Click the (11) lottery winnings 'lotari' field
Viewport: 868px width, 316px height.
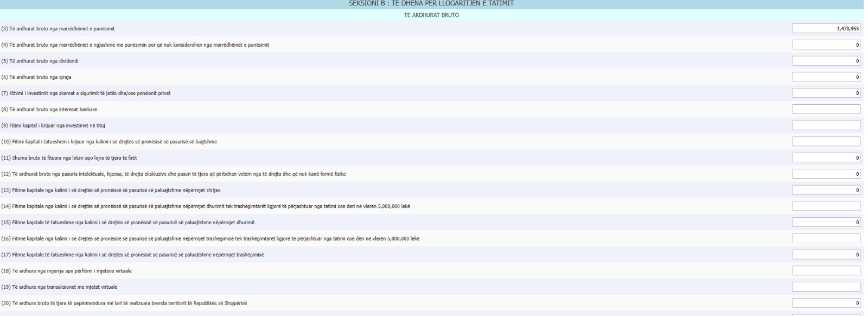pyautogui.click(x=826, y=158)
